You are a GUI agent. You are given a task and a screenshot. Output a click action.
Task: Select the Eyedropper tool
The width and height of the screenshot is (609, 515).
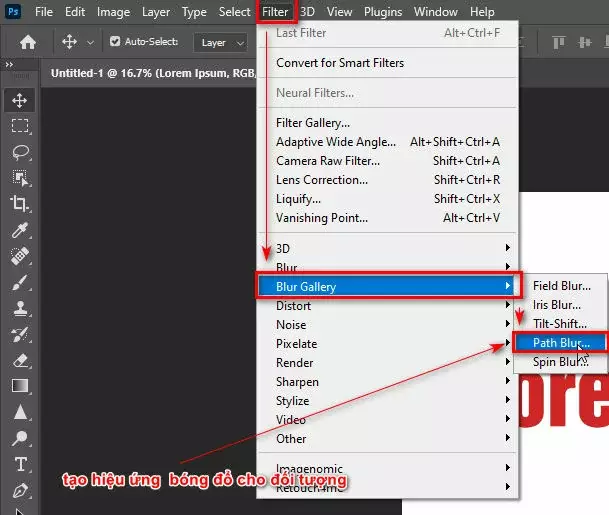coord(19,230)
